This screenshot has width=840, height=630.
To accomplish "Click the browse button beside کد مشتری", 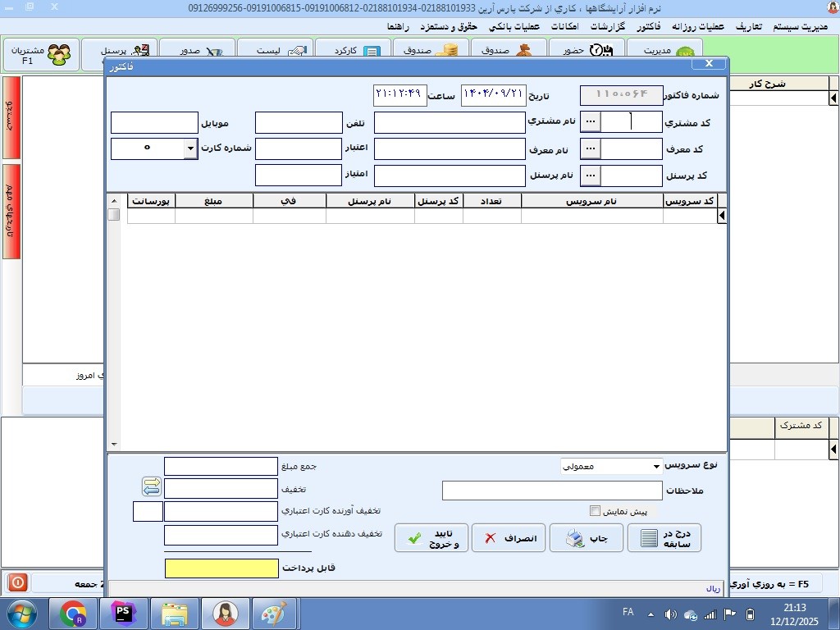I will pyautogui.click(x=591, y=122).
